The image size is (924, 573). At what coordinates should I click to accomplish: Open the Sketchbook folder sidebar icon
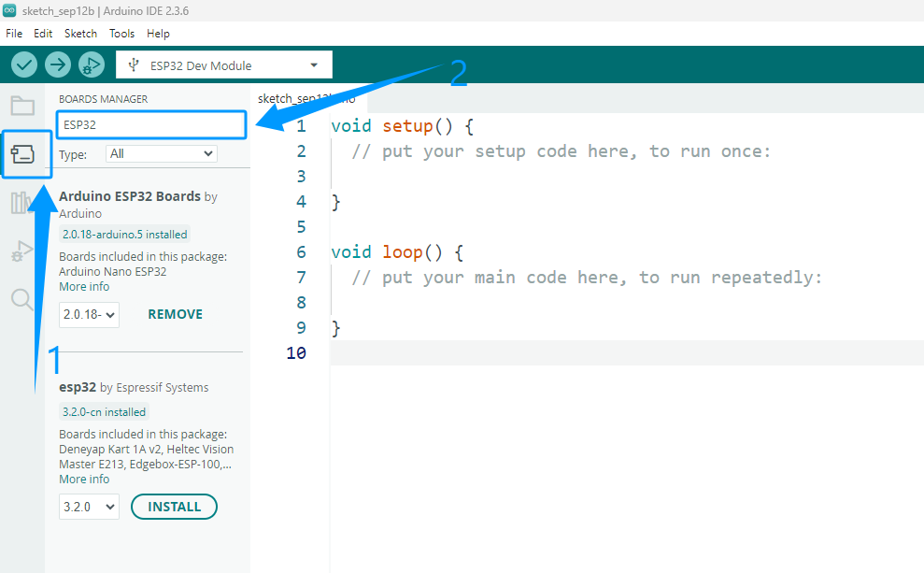[22, 107]
